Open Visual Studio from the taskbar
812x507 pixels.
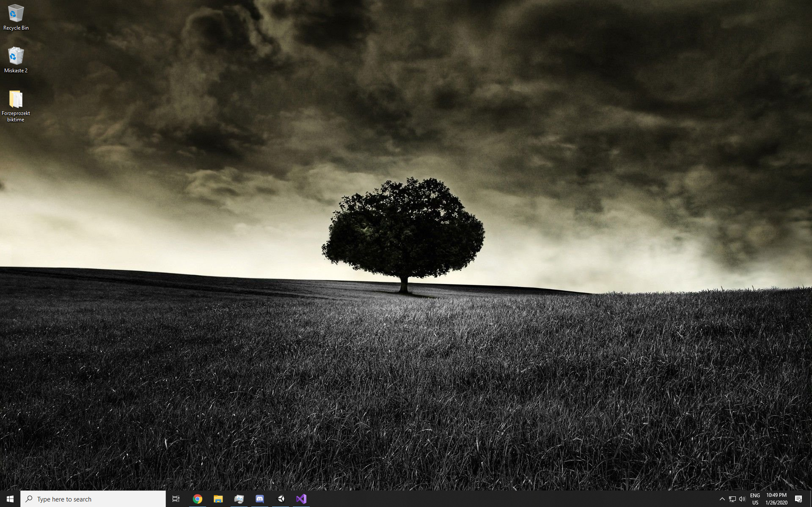tap(301, 499)
